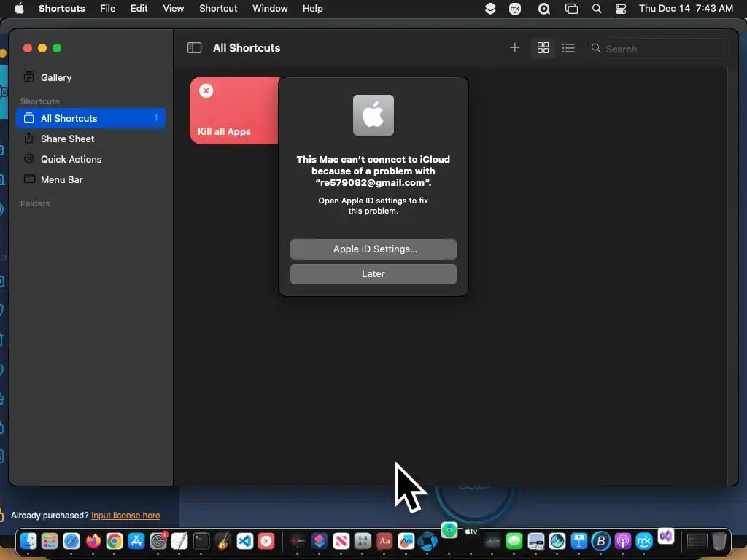Open Preview from the Dock

(x=535, y=541)
